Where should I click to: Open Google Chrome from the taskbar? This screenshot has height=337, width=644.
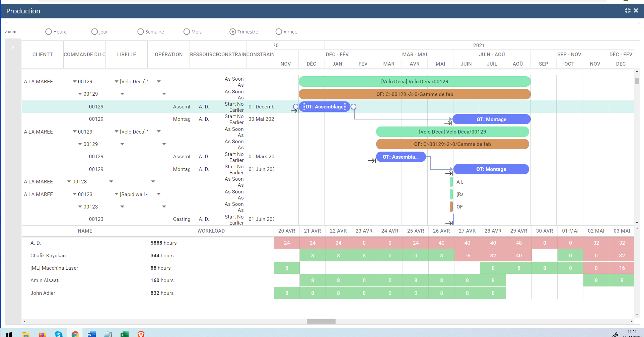tap(75, 334)
